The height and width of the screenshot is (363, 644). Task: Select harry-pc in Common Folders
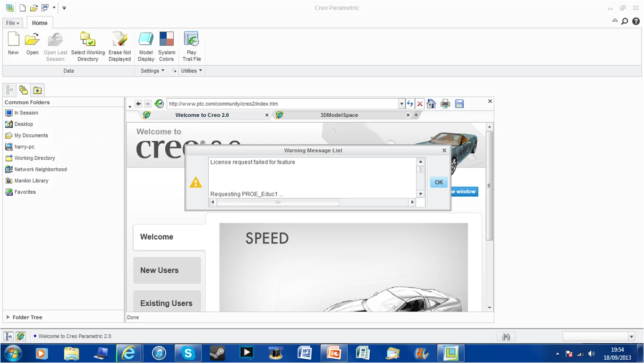[x=25, y=147]
